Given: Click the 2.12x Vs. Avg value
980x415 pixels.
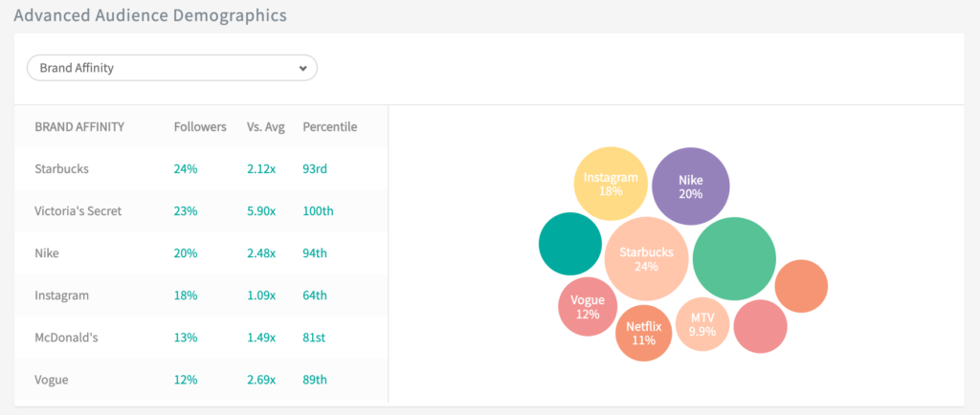Looking at the screenshot, I should click(261, 168).
